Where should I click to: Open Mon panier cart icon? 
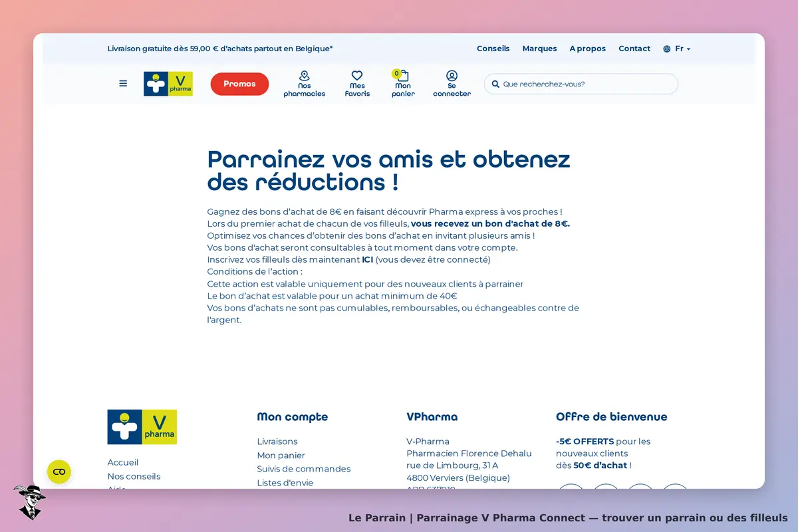click(x=403, y=76)
